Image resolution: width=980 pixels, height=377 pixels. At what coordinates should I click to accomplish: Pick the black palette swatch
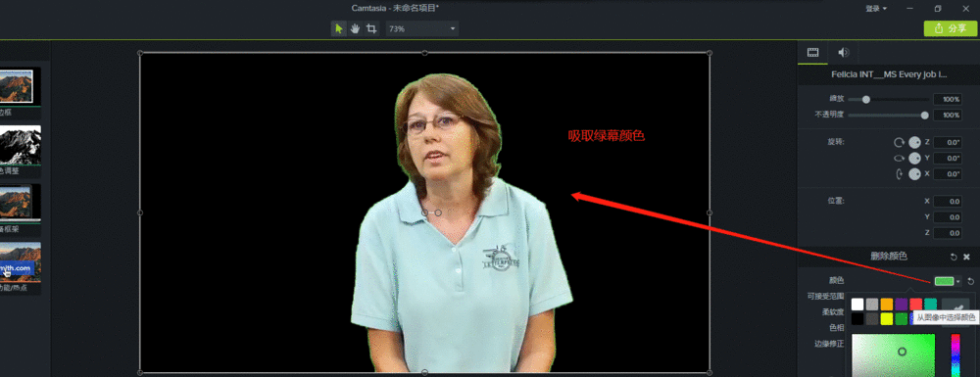pos(857,319)
